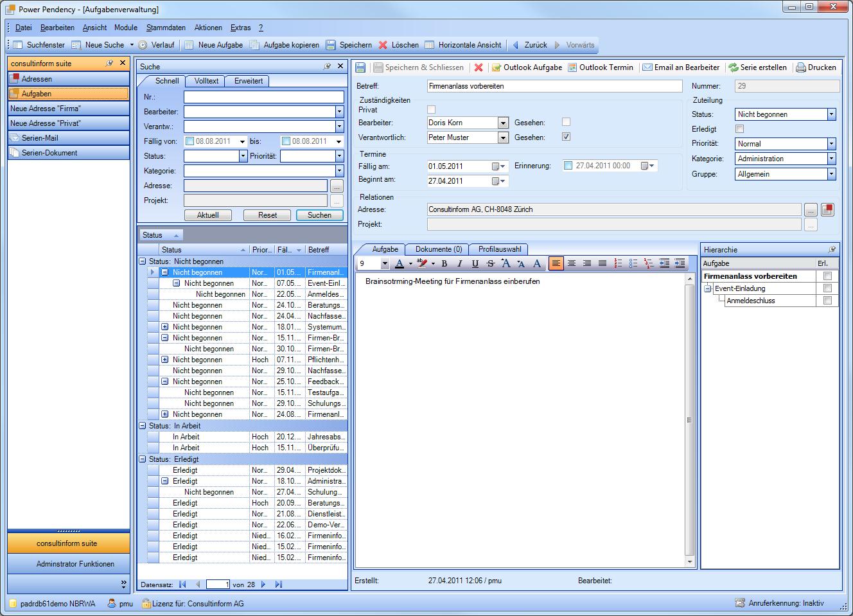The image size is (853, 616).
Task: Enable the Erinnerung date checkbox
Action: [568, 166]
